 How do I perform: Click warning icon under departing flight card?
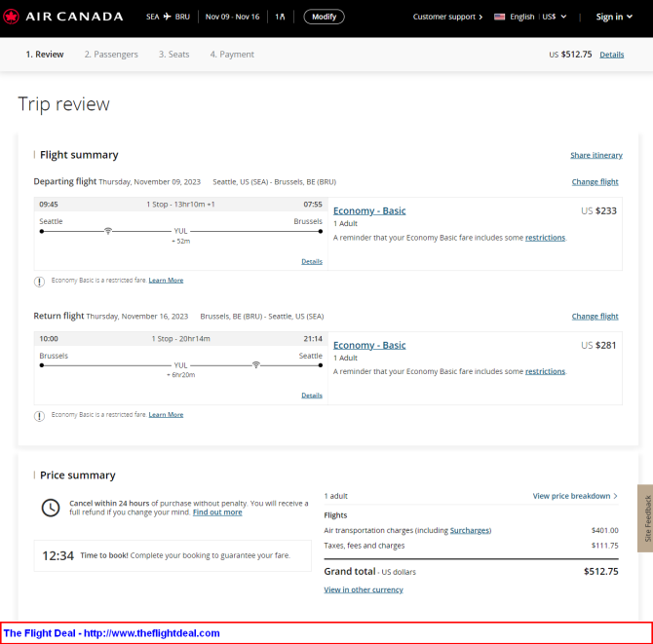39,282
